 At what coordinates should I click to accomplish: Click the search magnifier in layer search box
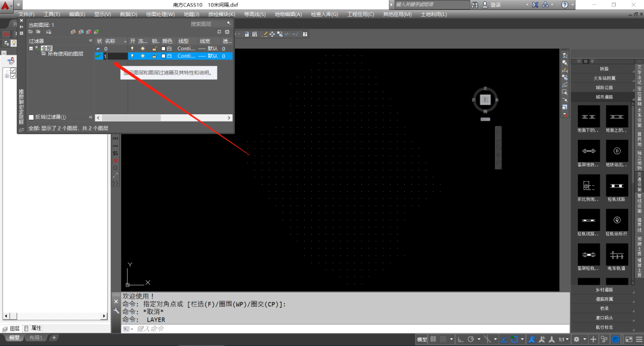[x=229, y=23]
